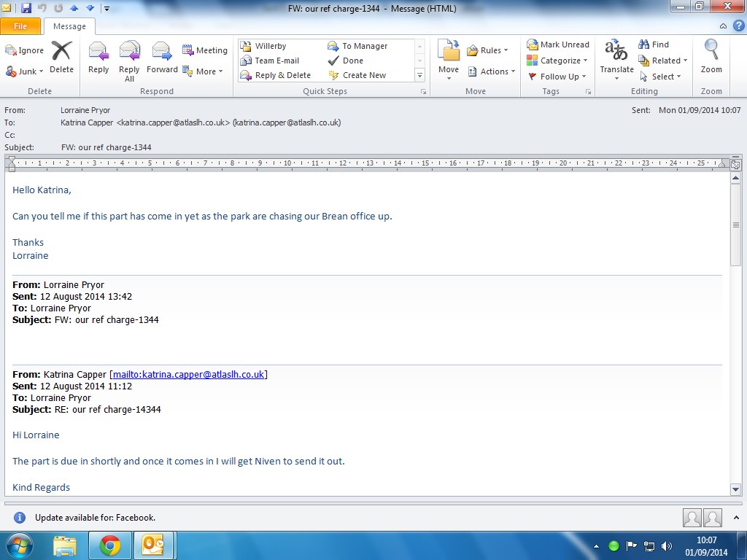Image resolution: width=747 pixels, height=560 pixels.
Task: Expand the People Pane
Action: click(737, 517)
